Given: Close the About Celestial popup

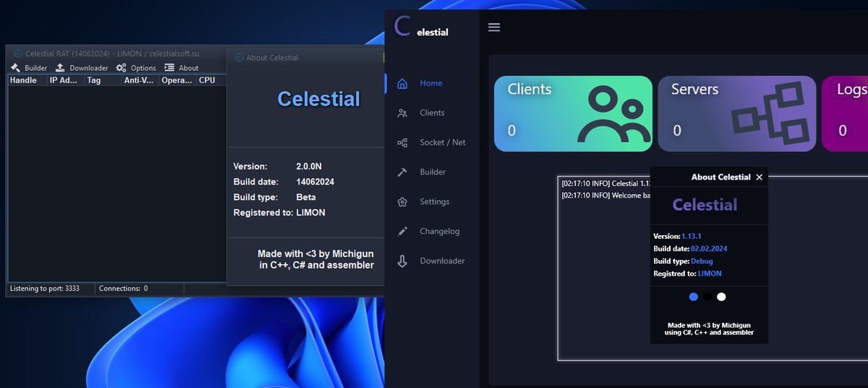Looking at the screenshot, I should [759, 177].
